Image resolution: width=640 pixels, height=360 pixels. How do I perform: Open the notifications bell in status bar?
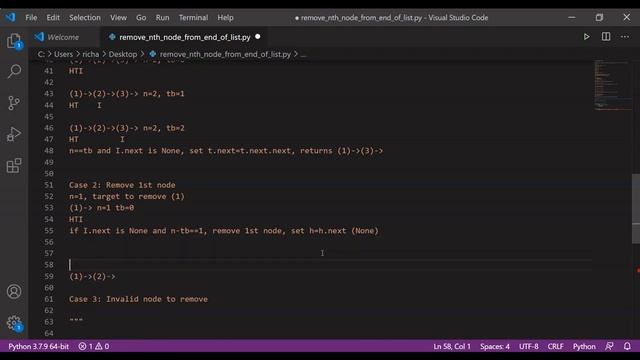coord(627,346)
